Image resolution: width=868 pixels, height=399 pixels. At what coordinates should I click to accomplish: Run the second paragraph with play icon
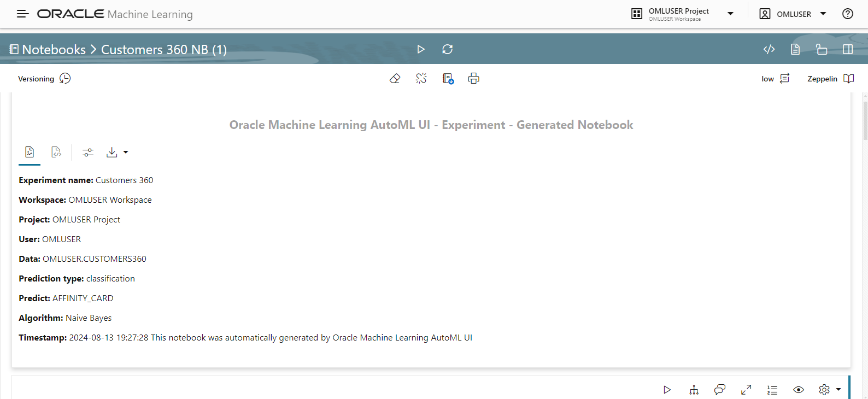pos(667,390)
